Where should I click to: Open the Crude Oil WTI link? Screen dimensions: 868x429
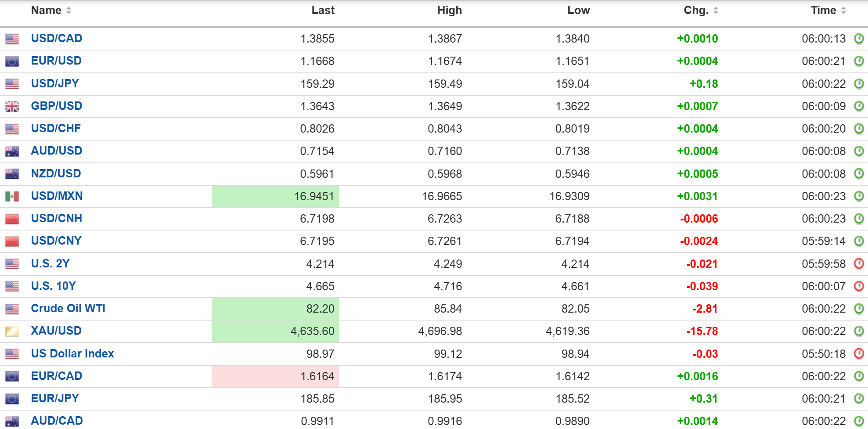[68, 308]
